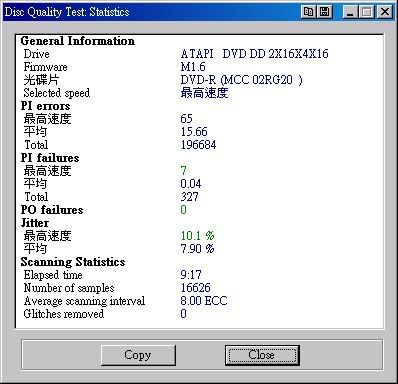This screenshot has height=384, width=398.
Task: Select PI errors average '15.66'
Action: point(194,132)
